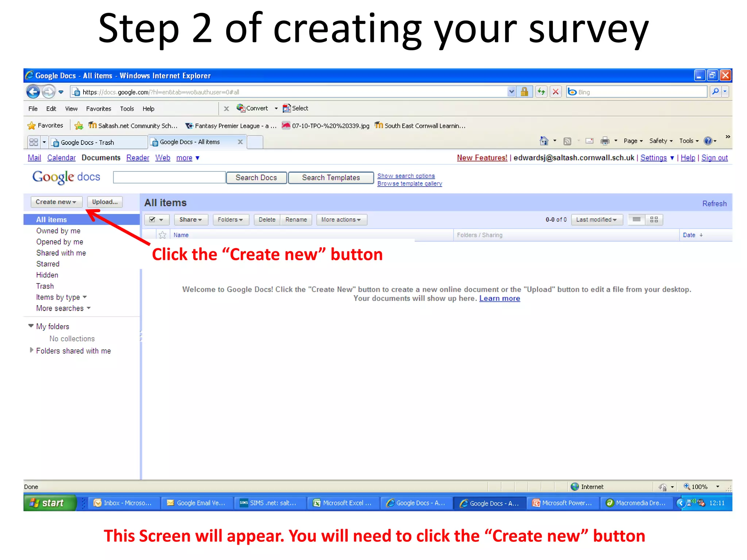The height and width of the screenshot is (560, 747).
Task: Click the Stop loading red X icon
Action: [556, 92]
